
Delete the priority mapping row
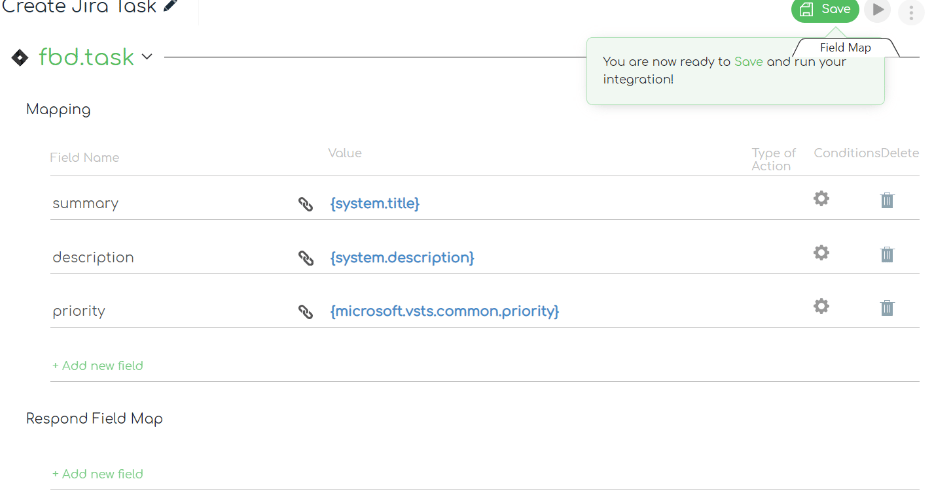coord(887,308)
